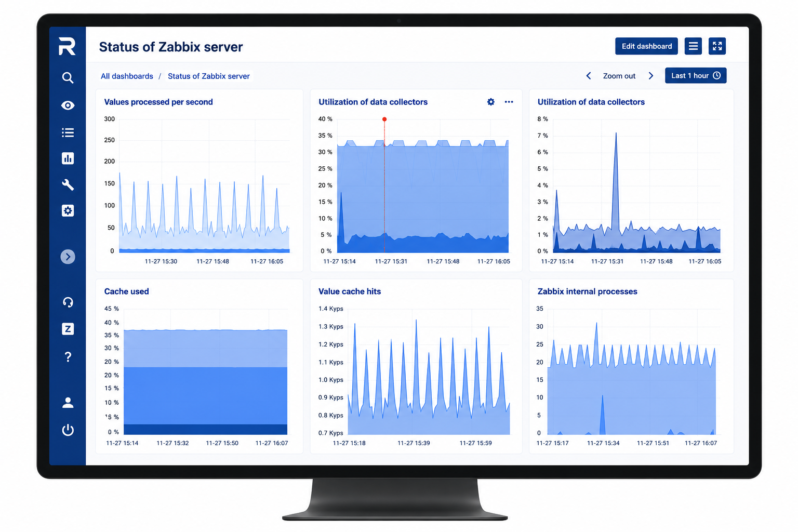Click the power sign-out icon
The width and height of the screenshot is (798, 532).
[68, 430]
